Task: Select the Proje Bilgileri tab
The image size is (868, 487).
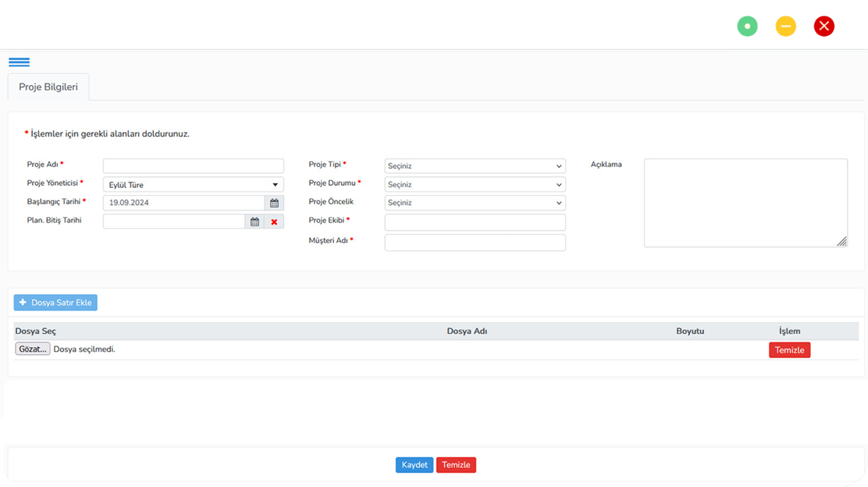Action: click(x=48, y=87)
